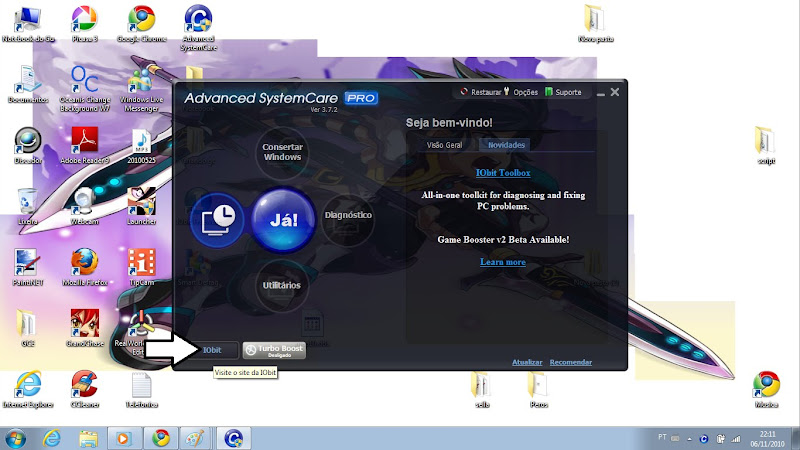Select the Launcher desktop icon
This screenshot has width=800, height=450.
click(x=141, y=207)
